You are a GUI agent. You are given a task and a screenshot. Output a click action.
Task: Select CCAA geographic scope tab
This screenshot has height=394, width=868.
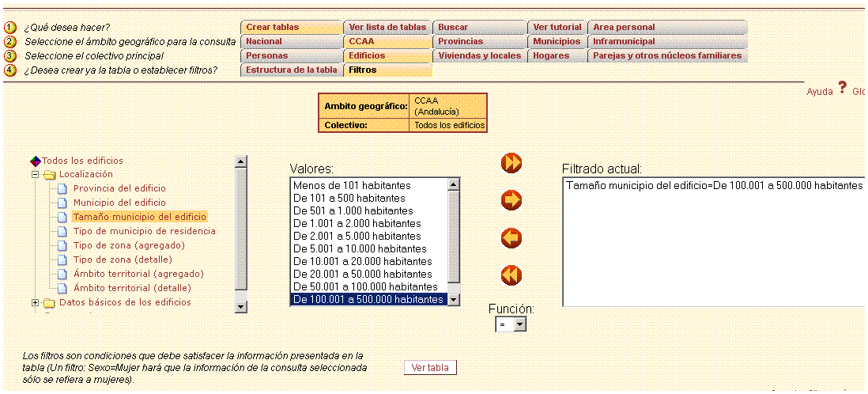[387, 42]
